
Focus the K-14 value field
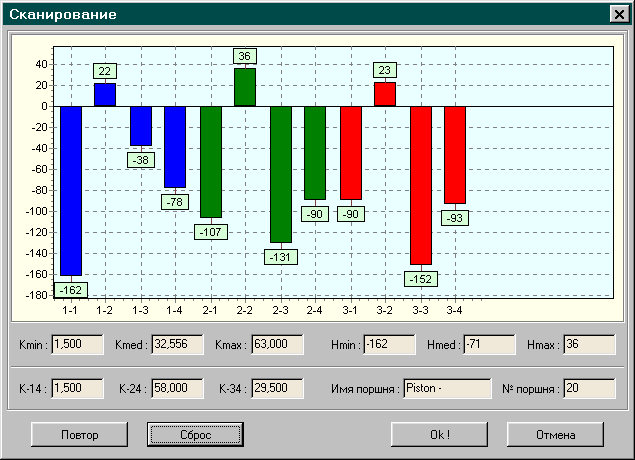tap(77, 388)
